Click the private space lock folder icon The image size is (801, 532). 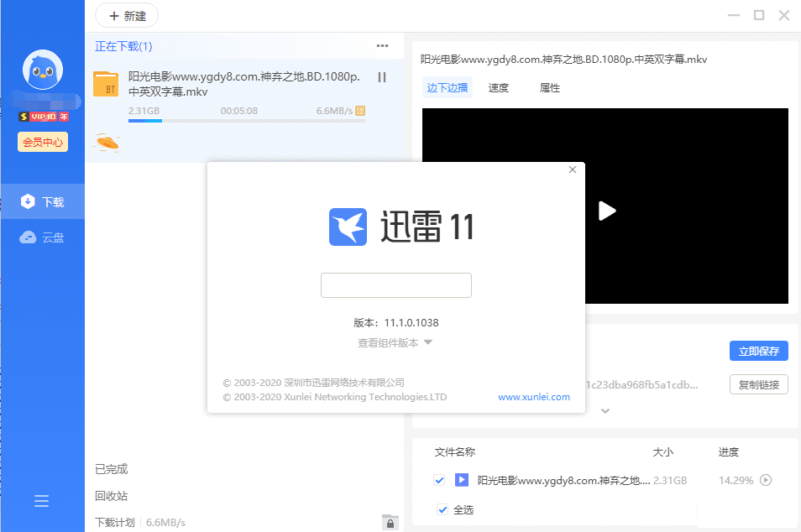click(390, 522)
